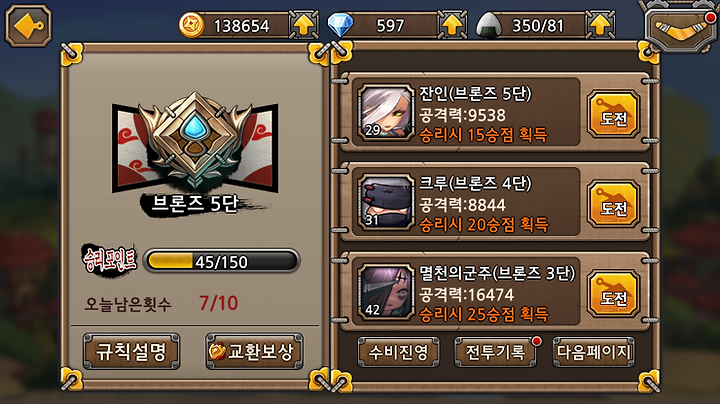Add more rice ball stamina with arrow
This screenshot has height=404, width=720.
click(600, 24)
